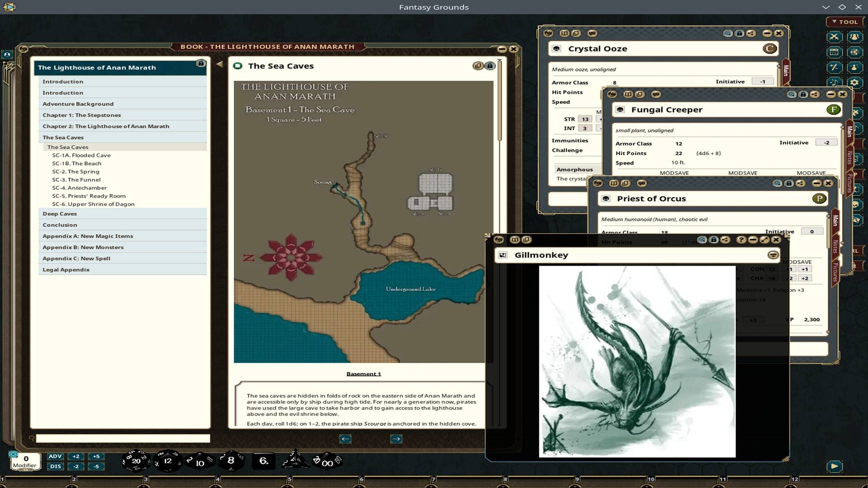Toggle the DIS disadvantage dice modifier

(x=55, y=466)
